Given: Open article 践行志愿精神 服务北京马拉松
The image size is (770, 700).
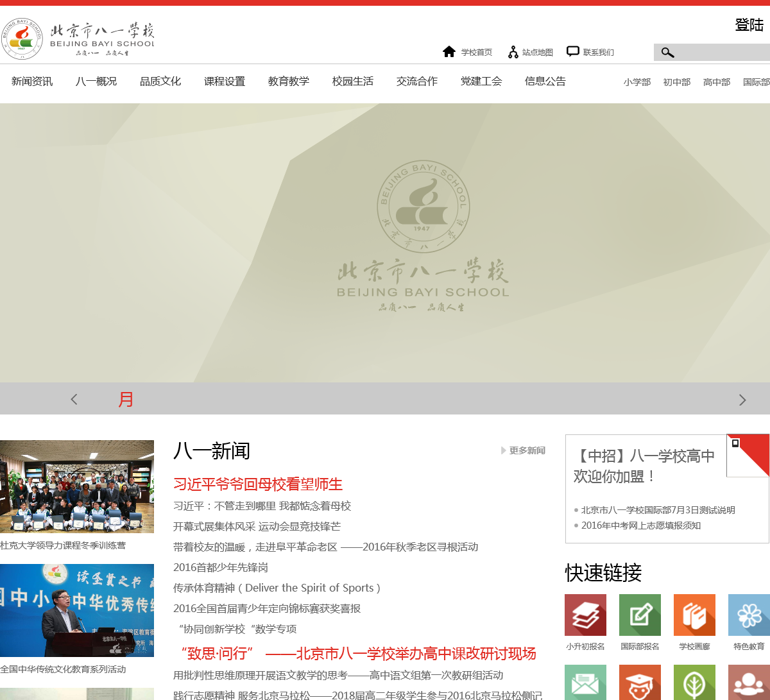Looking at the screenshot, I should [x=357, y=696].
